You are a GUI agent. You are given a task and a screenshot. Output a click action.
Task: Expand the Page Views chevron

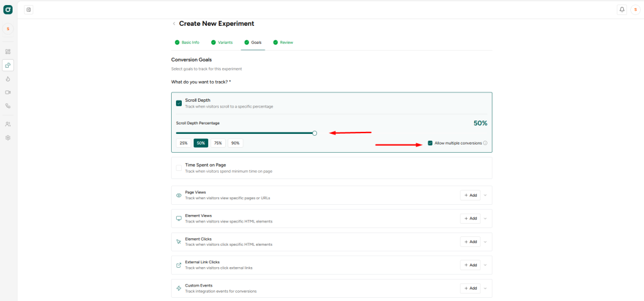(x=485, y=195)
